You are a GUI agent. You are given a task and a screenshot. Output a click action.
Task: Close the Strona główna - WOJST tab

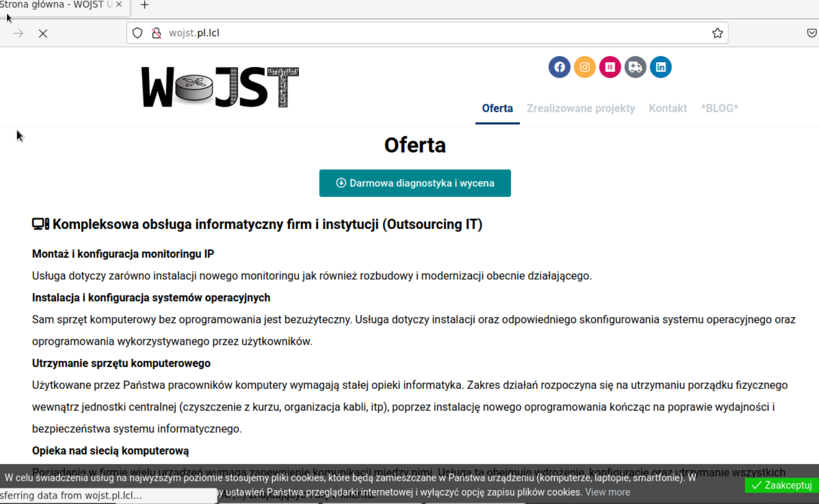[119, 4]
